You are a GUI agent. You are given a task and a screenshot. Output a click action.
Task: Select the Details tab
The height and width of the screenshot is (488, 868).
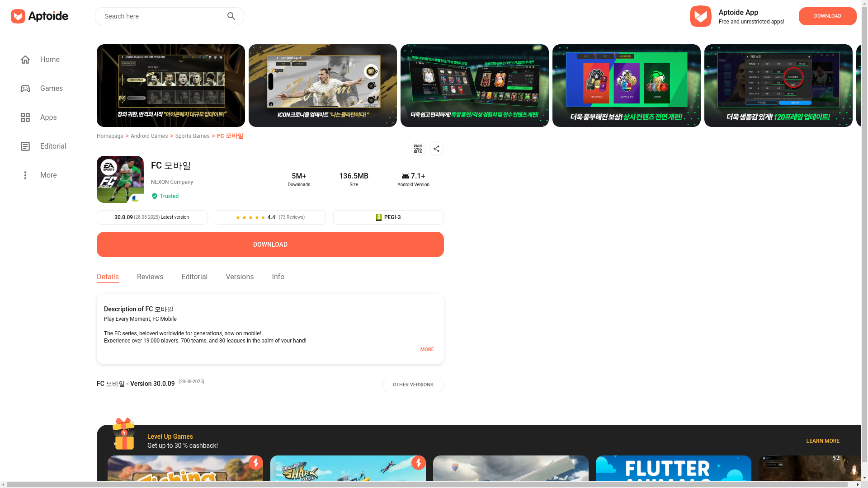108,277
